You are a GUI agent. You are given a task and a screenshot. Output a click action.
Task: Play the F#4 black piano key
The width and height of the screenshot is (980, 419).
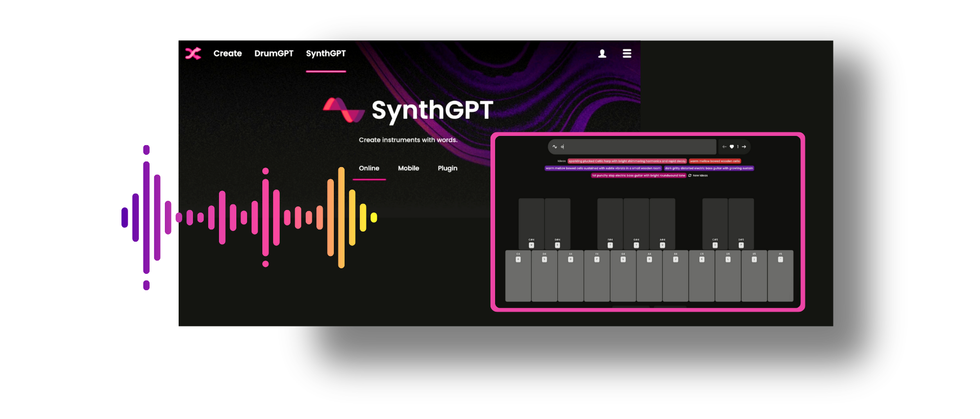click(x=610, y=224)
